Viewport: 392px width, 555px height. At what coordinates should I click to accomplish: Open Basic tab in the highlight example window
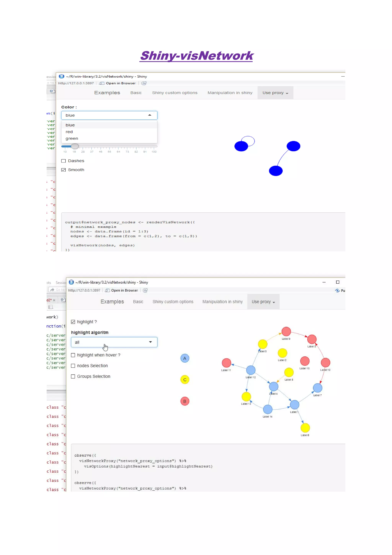[x=138, y=302]
